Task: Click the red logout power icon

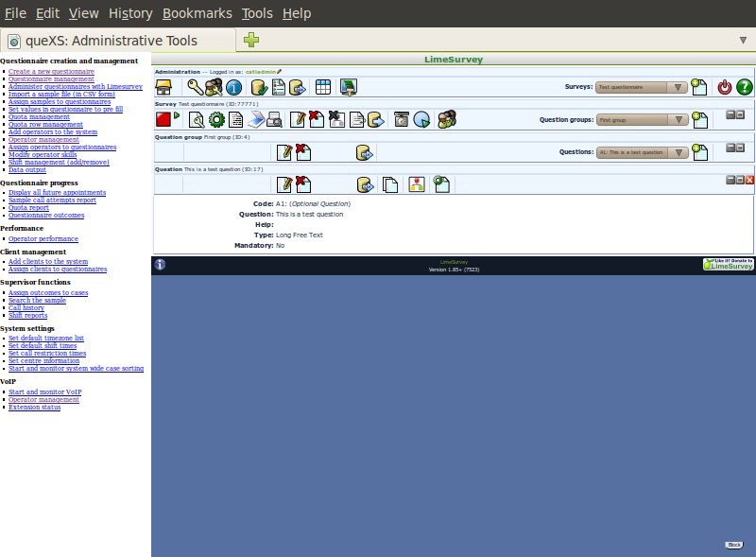Action: click(x=725, y=87)
